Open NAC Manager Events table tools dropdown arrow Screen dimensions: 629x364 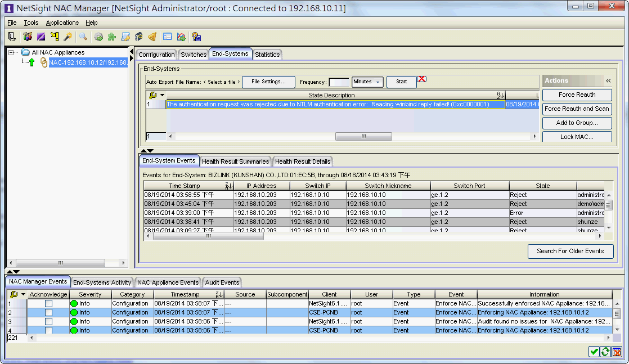click(x=23, y=294)
